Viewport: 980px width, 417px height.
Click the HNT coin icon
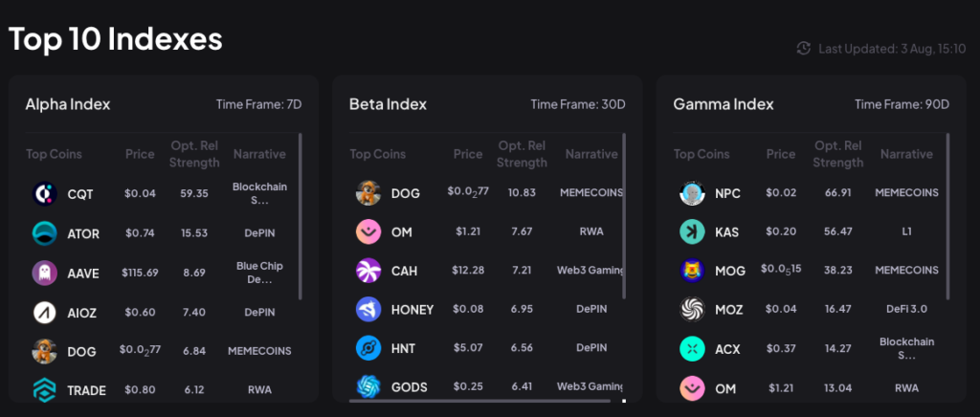[x=368, y=348]
